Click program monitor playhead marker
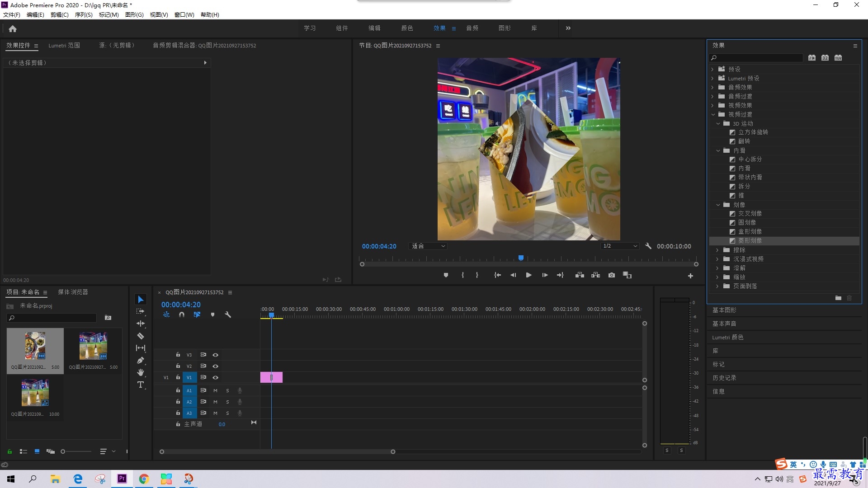The width and height of the screenshot is (868, 488). point(521,258)
